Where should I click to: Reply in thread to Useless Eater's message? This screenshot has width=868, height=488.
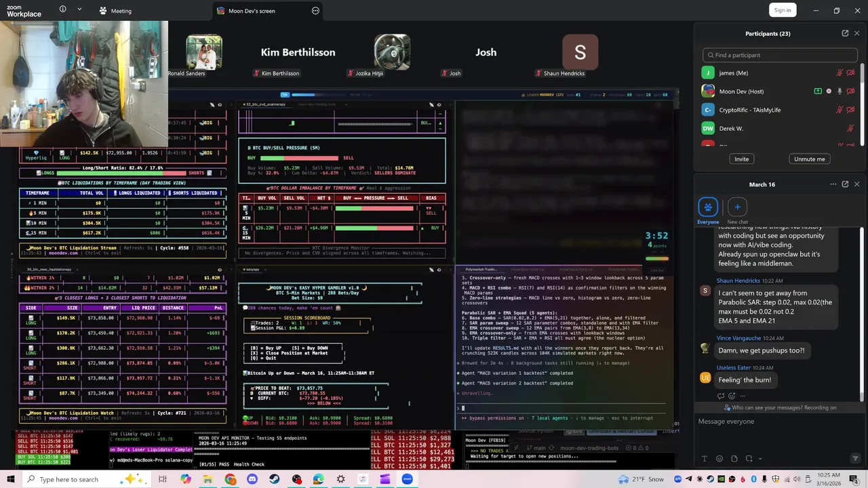click(x=720, y=396)
